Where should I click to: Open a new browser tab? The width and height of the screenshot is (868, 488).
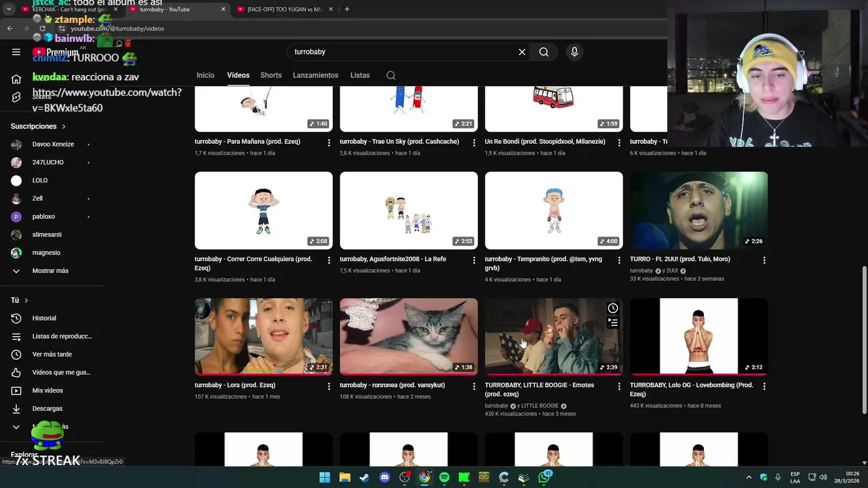(x=347, y=9)
